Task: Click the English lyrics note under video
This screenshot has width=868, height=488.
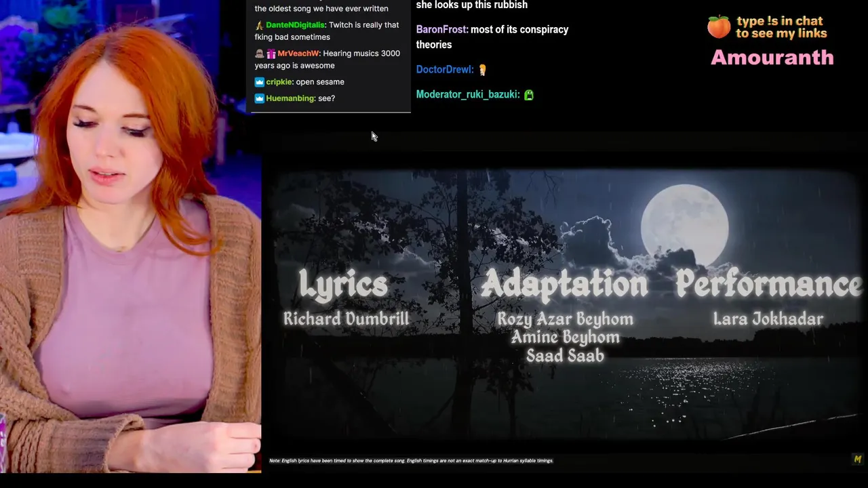Action: [x=411, y=461]
